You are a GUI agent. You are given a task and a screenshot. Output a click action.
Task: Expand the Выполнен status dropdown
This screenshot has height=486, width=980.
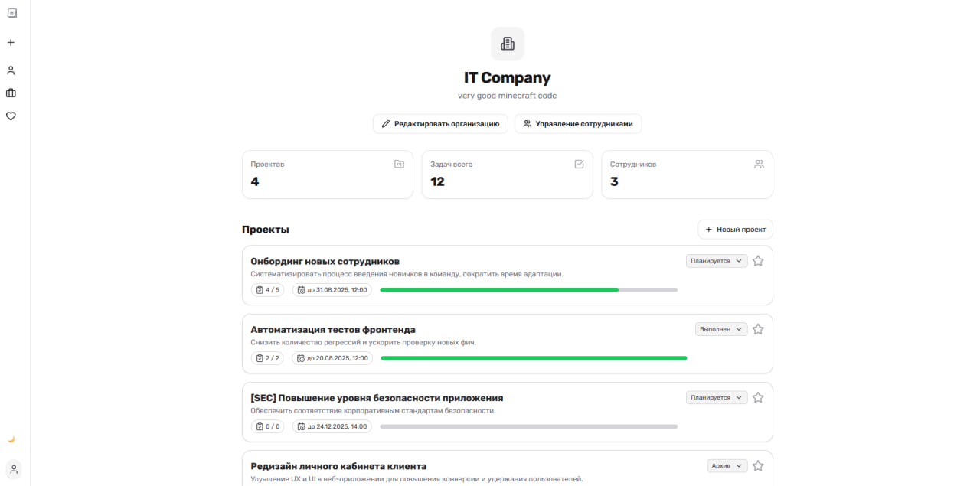[720, 329]
